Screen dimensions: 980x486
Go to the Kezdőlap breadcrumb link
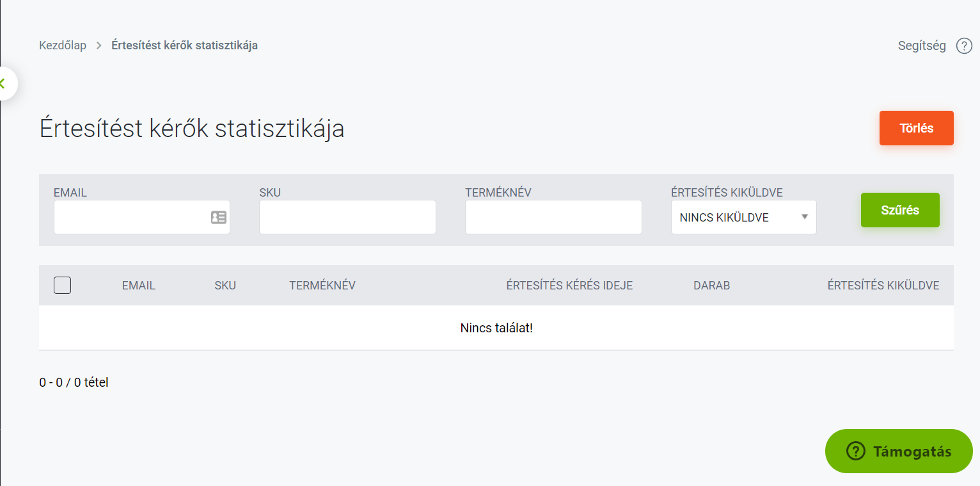(x=63, y=45)
